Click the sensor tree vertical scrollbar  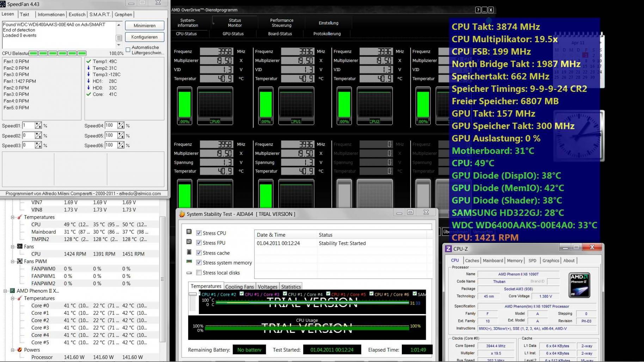tap(162, 279)
